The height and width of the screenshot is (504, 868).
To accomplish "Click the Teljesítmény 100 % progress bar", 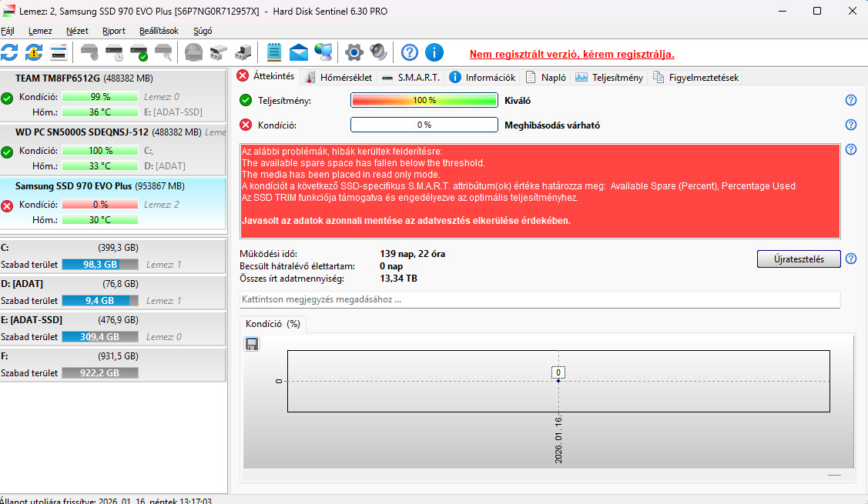I will click(x=424, y=100).
